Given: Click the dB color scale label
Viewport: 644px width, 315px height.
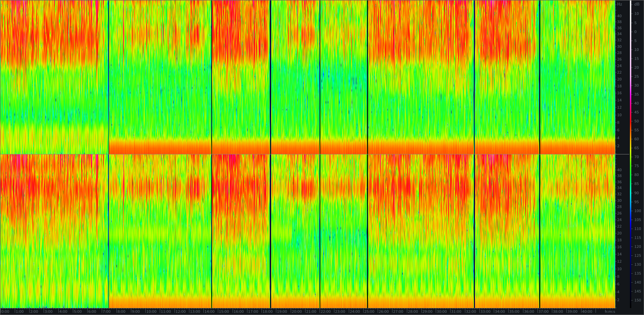Looking at the screenshot, I should point(636,4).
